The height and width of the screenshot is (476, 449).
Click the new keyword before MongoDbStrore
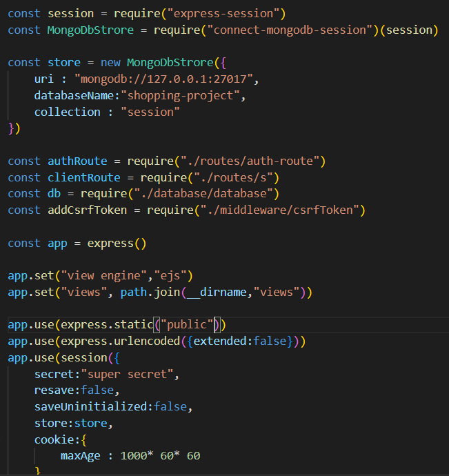(110, 63)
